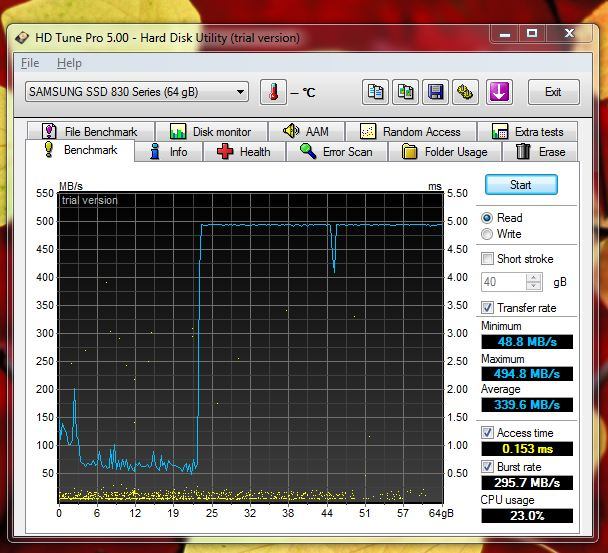Image resolution: width=608 pixels, height=553 pixels.
Task: Click the 295.7 MB/s burst rate value
Action: tap(527, 483)
